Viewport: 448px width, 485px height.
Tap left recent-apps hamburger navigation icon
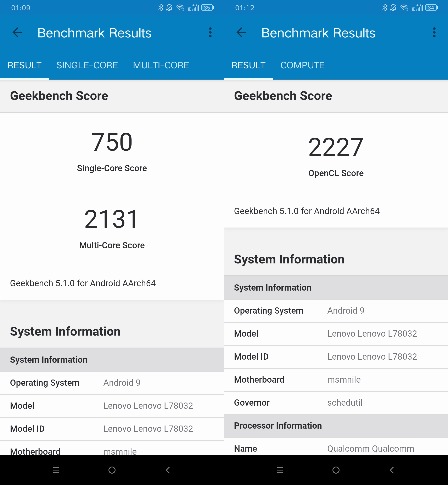tap(56, 470)
